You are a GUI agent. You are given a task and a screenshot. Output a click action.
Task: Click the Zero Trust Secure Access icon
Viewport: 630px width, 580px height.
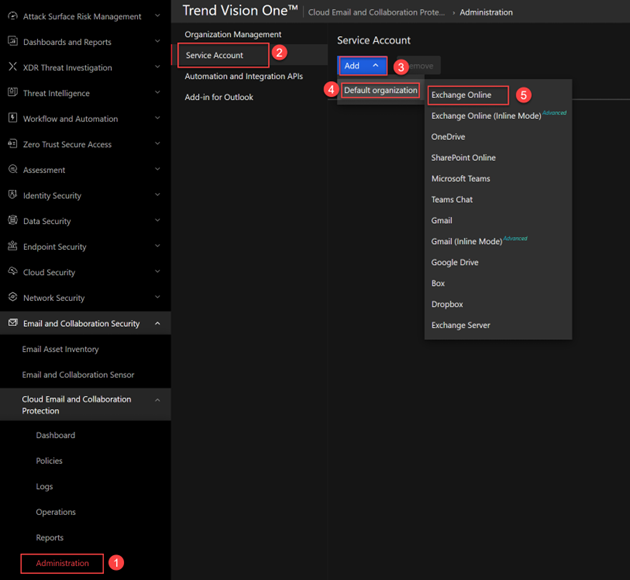click(x=13, y=143)
